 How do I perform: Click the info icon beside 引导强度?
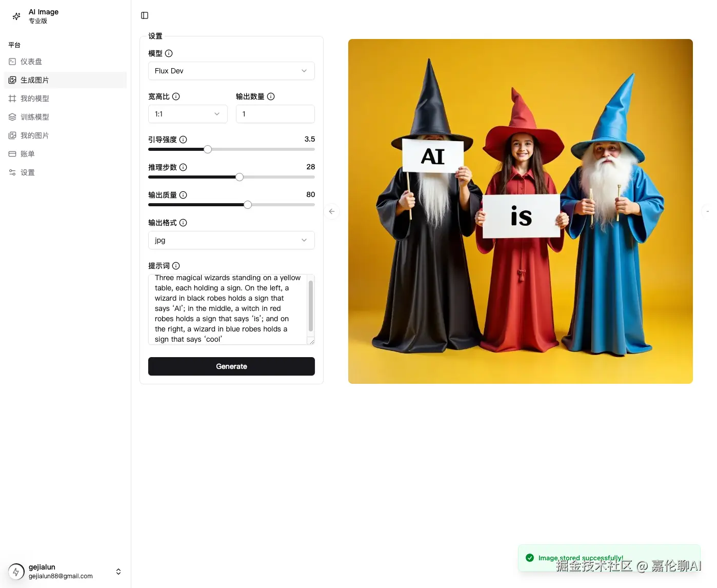[183, 139]
